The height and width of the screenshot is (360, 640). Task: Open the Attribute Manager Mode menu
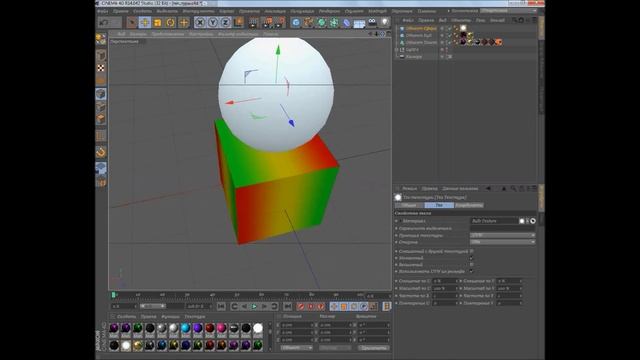point(409,189)
